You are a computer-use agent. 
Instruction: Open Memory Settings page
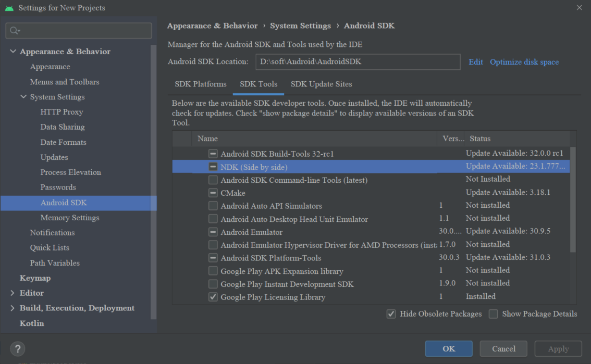click(x=70, y=218)
